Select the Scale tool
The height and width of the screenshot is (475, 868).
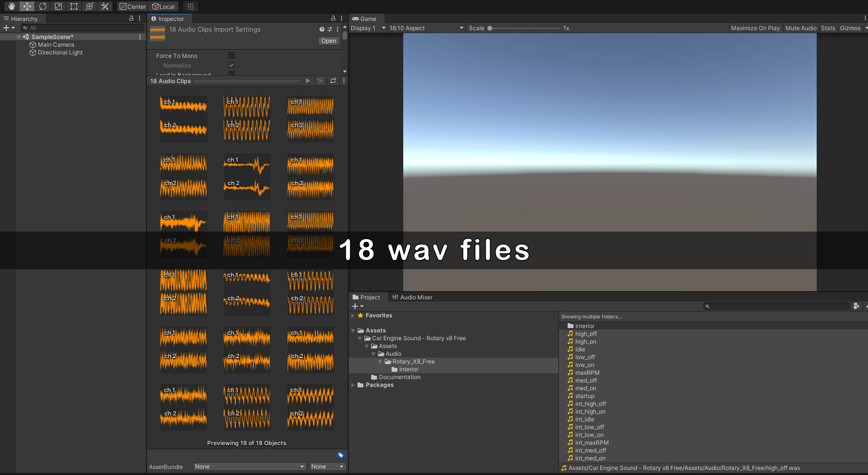point(58,6)
